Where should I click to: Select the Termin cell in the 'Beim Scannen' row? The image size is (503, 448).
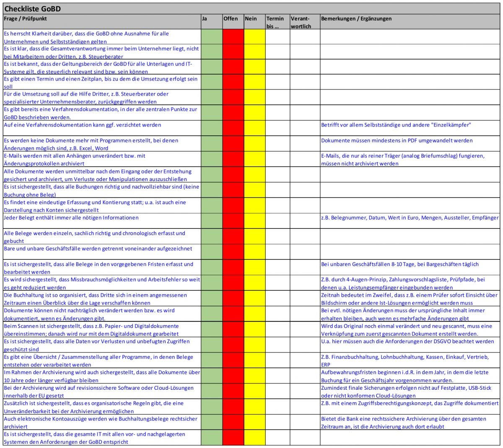coord(277,330)
